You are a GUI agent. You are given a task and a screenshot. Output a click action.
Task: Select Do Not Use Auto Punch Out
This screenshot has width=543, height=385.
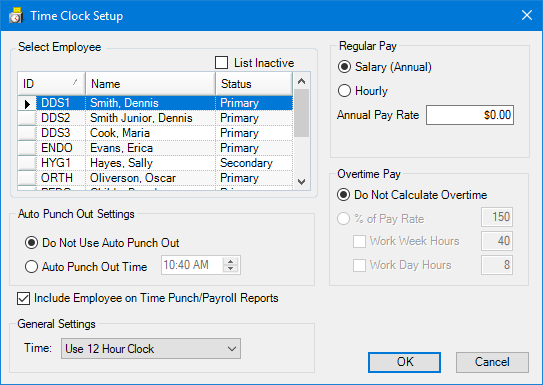102,243
